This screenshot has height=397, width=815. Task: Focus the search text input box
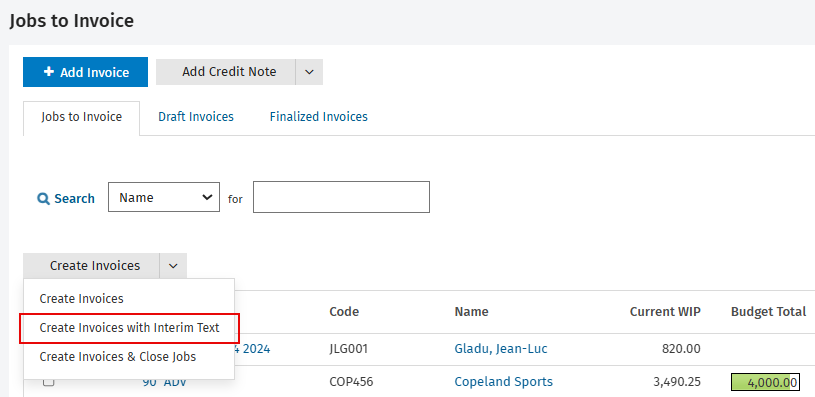(341, 197)
